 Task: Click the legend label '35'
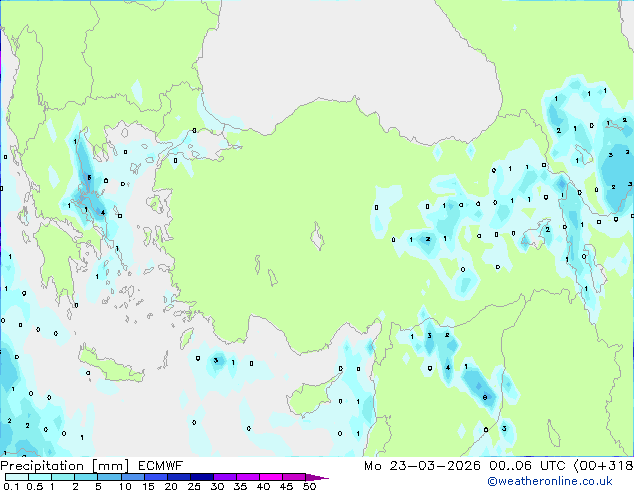(x=240, y=486)
